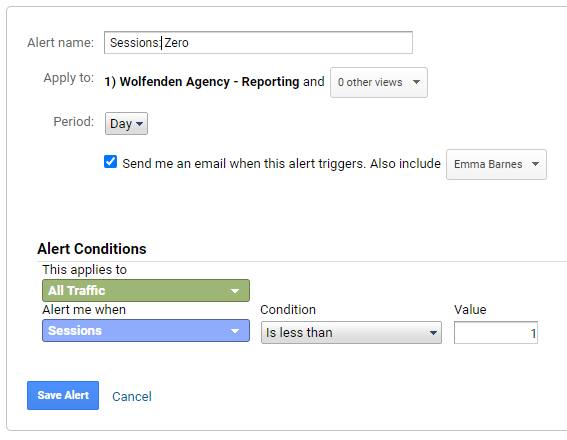Click the Save Alert button

click(x=63, y=396)
